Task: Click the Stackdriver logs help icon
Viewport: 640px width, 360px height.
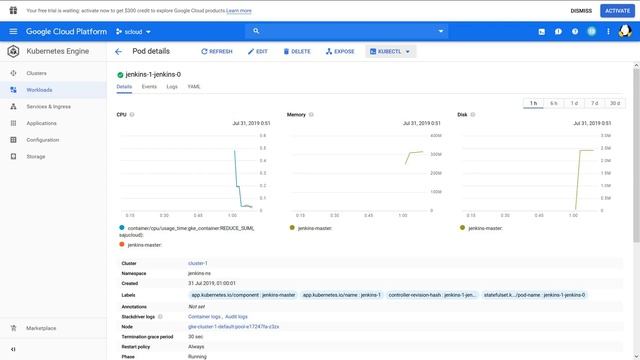Action: (160, 317)
